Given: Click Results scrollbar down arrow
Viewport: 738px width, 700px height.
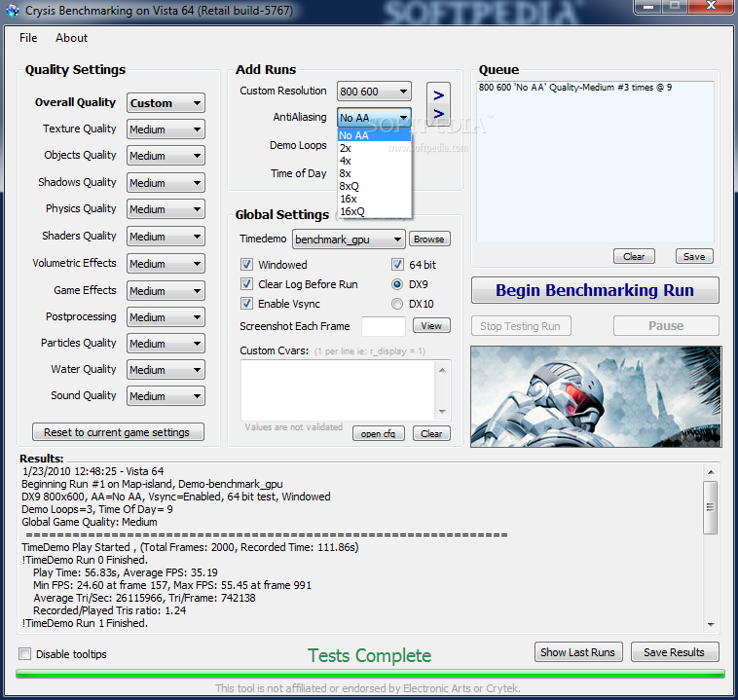Looking at the screenshot, I should pos(711,625).
